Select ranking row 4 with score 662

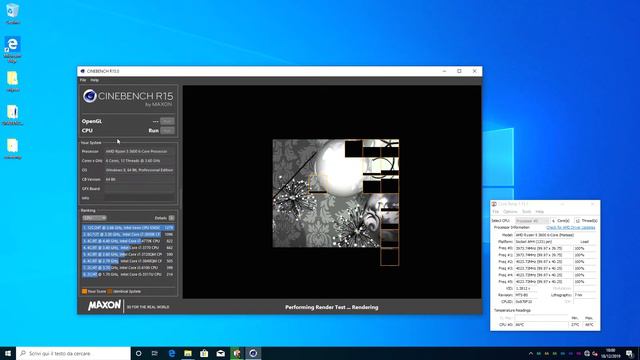[x=128, y=248]
